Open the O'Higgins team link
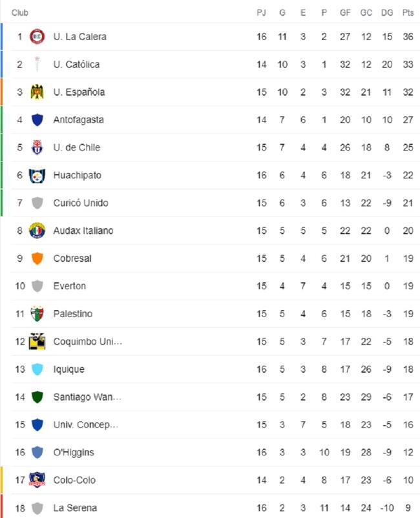Image resolution: width=420 pixels, height=518 pixels. 74,452
